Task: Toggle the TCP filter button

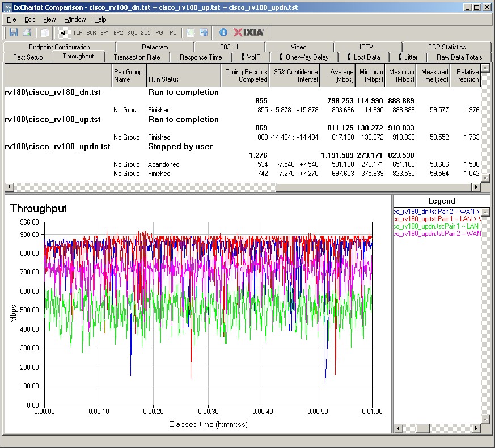Action: (x=78, y=32)
